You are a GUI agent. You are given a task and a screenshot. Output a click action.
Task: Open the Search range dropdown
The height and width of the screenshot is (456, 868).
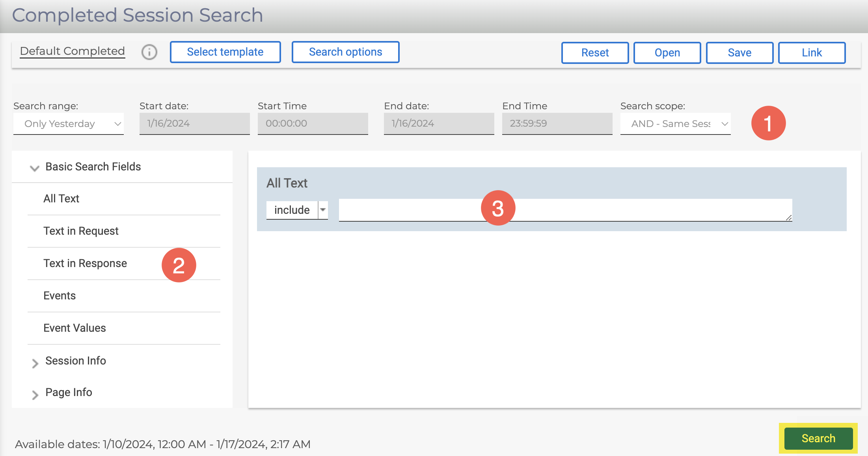(68, 124)
